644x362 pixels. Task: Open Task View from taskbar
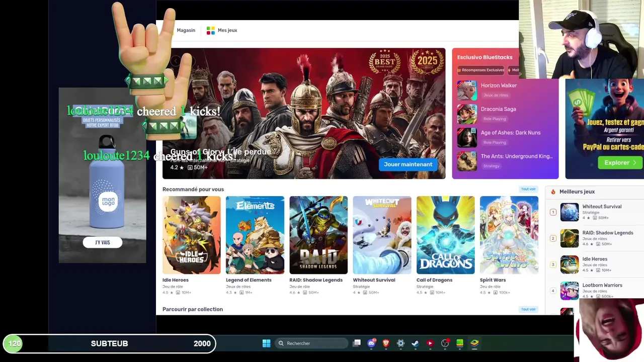coord(357,343)
